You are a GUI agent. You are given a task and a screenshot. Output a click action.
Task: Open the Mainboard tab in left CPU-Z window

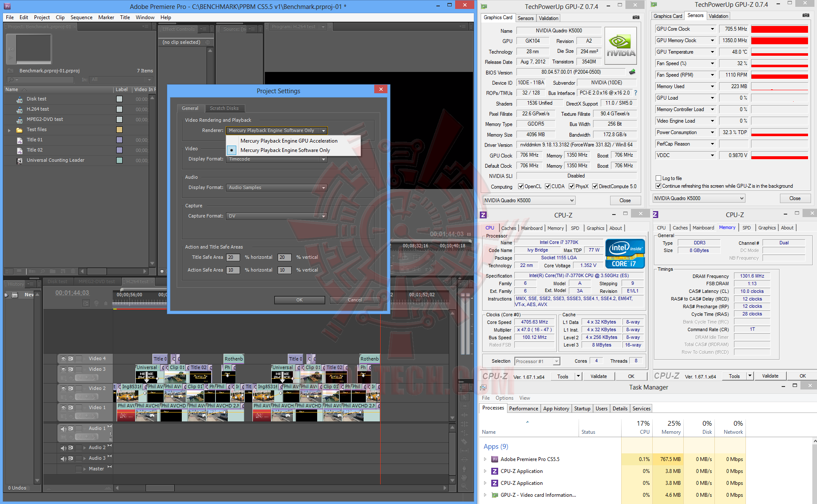click(532, 228)
